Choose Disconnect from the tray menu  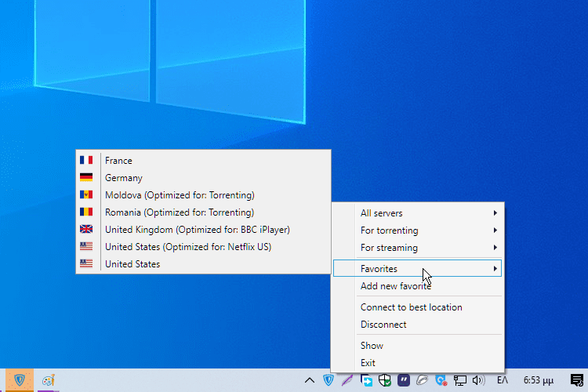pos(417,325)
